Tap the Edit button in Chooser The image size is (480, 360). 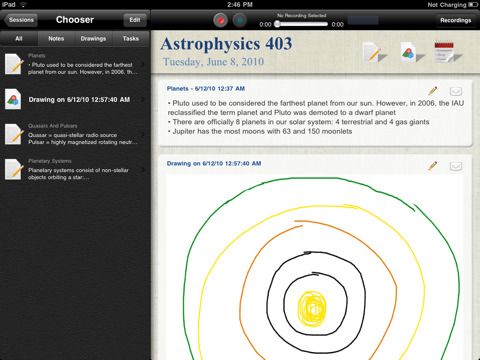135,20
